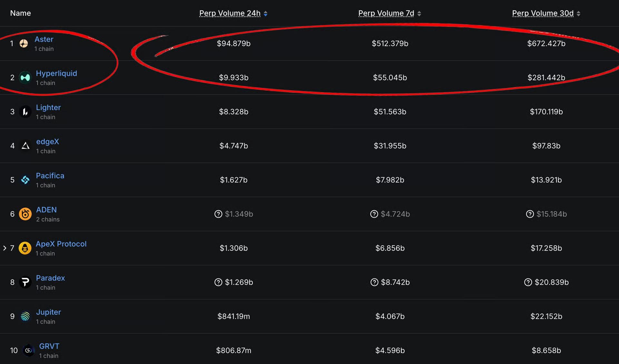Click the Jupiter logo icon
The height and width of the screenshot is (364, 619).
(25, 317)
